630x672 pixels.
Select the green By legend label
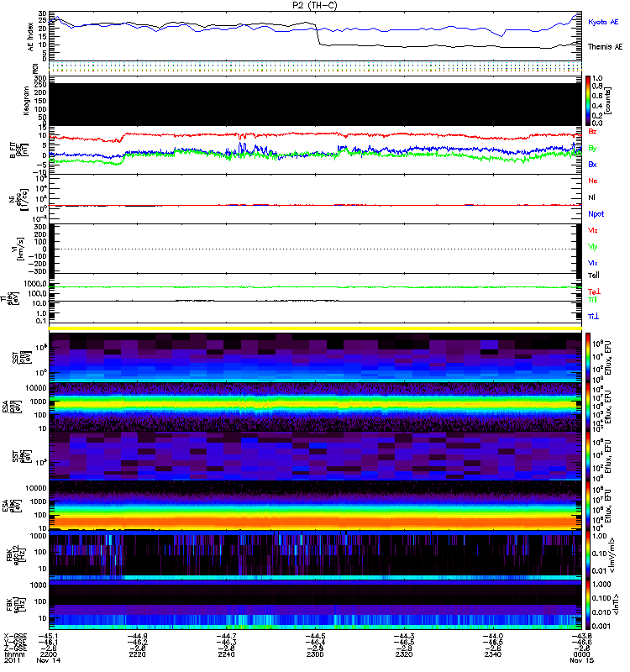[x=592, y=149]
